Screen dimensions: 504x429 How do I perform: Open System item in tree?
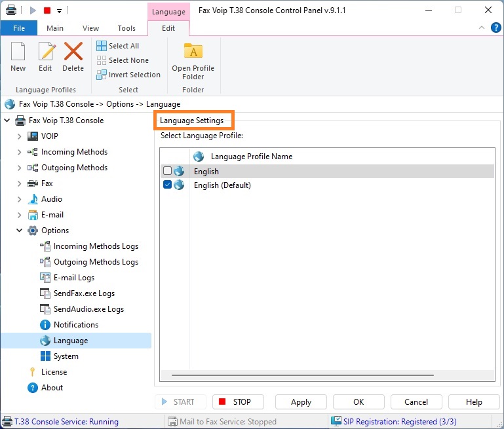coord(66,356)
